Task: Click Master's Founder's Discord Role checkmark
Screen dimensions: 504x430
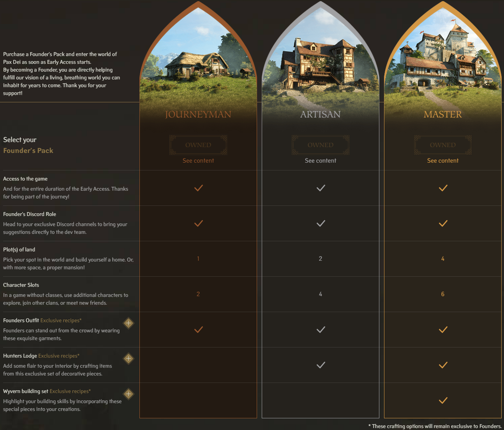Action: click(443, 223)
